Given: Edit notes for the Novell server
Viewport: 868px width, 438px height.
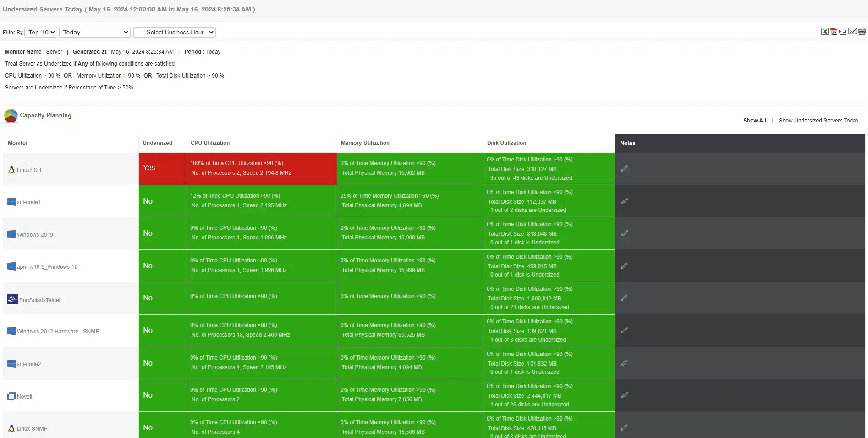Looking at the screenshot, I should pyautogui.click(x=625, y=395).
